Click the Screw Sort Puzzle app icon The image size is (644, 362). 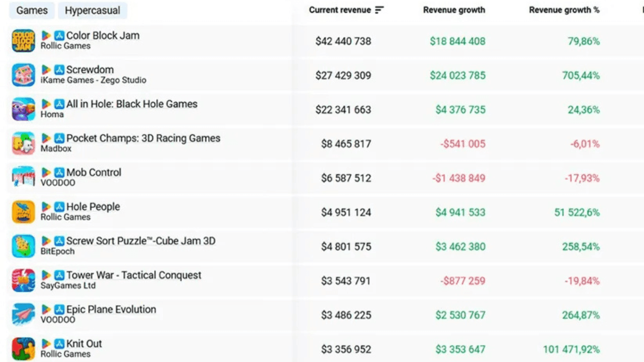click(x=23, y=246)
